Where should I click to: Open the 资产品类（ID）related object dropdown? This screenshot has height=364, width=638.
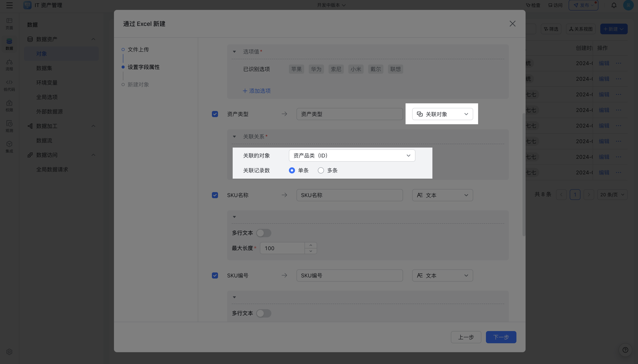(x=352, y=156)
